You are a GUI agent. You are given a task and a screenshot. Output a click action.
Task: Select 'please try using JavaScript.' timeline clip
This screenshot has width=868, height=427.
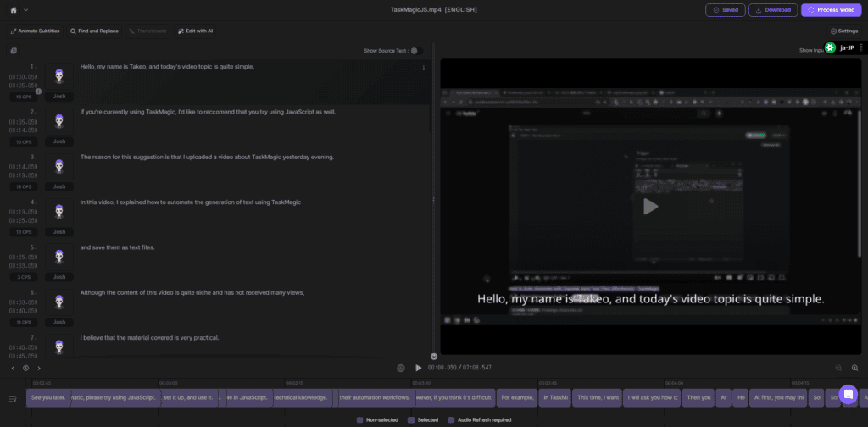click(x=115, y=397)
